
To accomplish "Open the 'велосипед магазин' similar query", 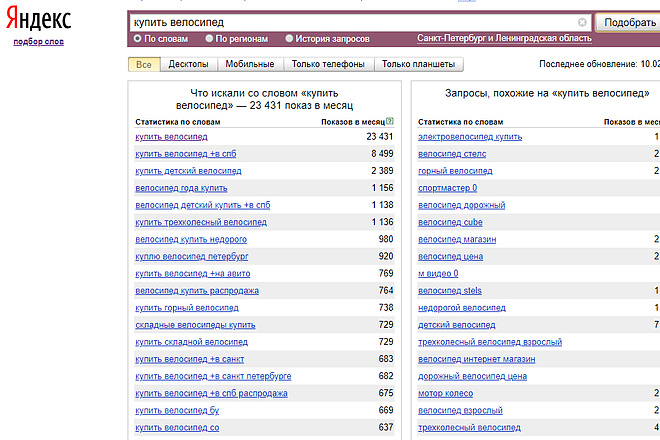I will (x=457, y=240).
